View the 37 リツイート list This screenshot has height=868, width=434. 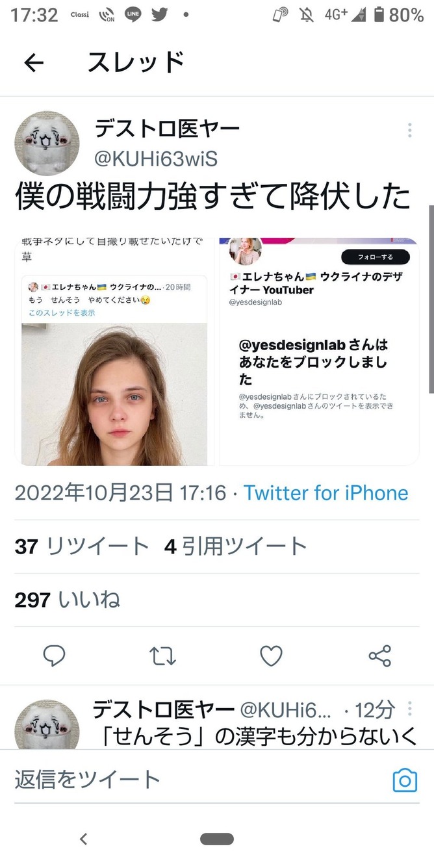point(82,546)
